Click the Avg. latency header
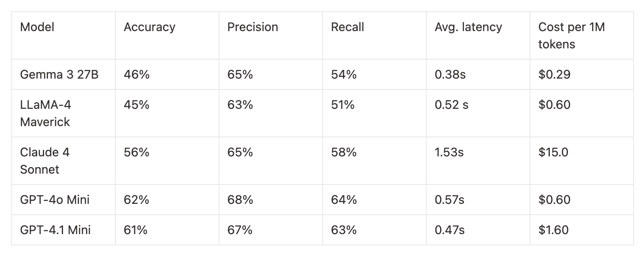 click(x=478, y=35)
